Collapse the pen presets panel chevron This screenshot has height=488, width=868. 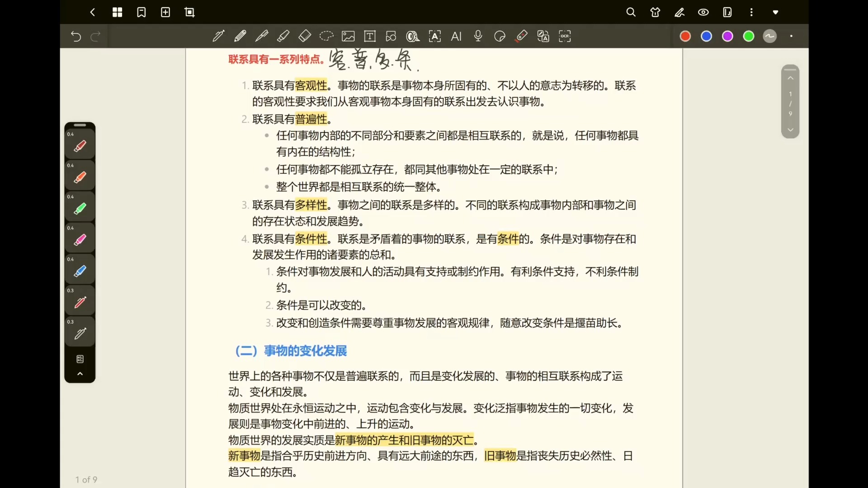80,374
